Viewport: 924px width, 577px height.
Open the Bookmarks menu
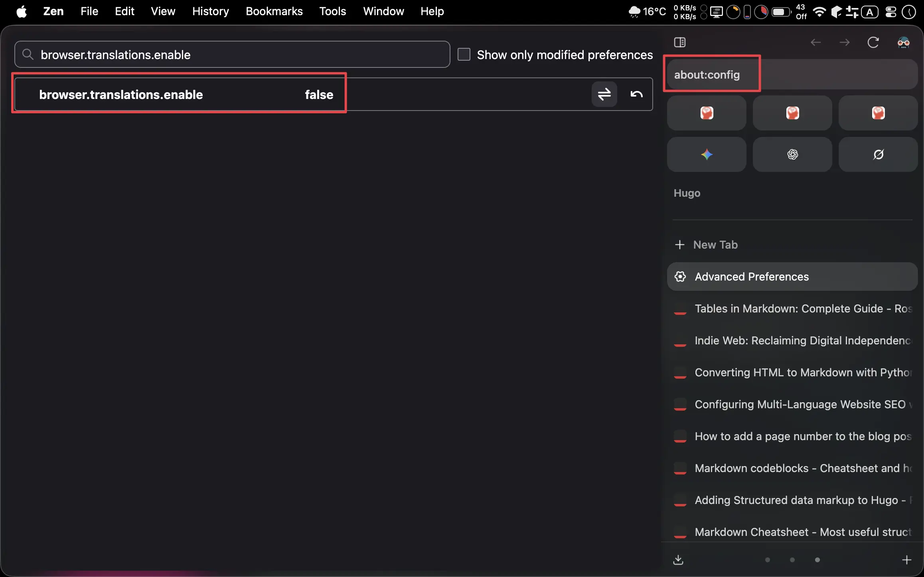pos(274,11)
